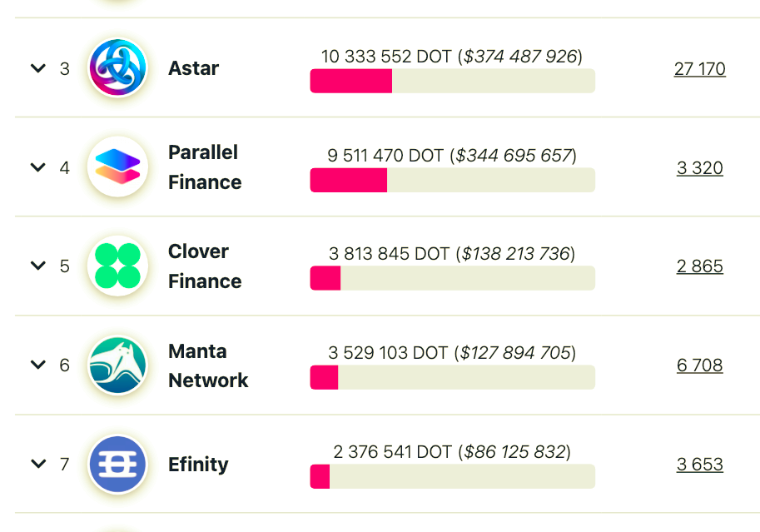Open Manta Network's 6 708 link

(x=699, y=365)
